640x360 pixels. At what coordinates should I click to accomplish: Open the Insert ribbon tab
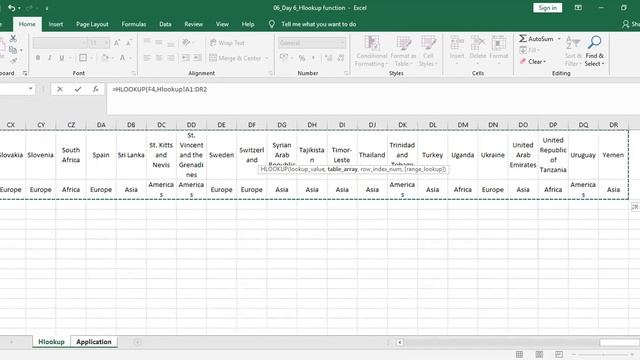coord(56,24)
